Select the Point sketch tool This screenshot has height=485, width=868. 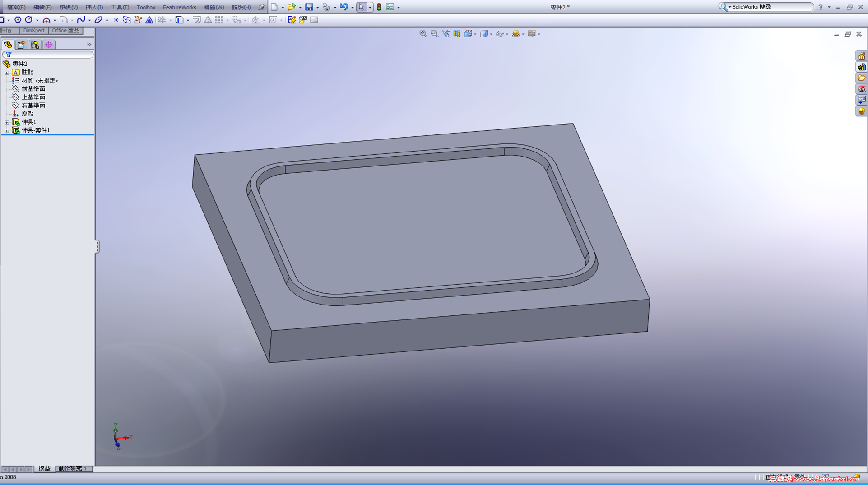point(116,20)
